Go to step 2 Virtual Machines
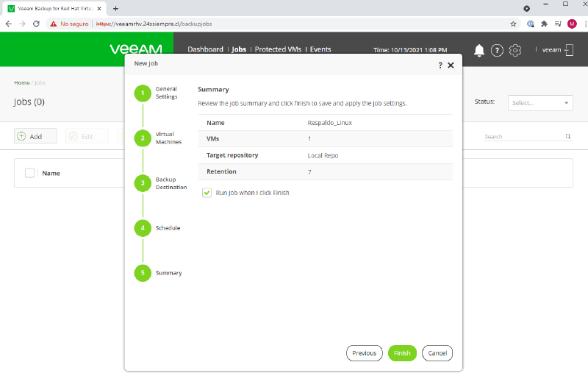Image resolution: width=588 pixels, height=376 pixels. tap(143, 138)
